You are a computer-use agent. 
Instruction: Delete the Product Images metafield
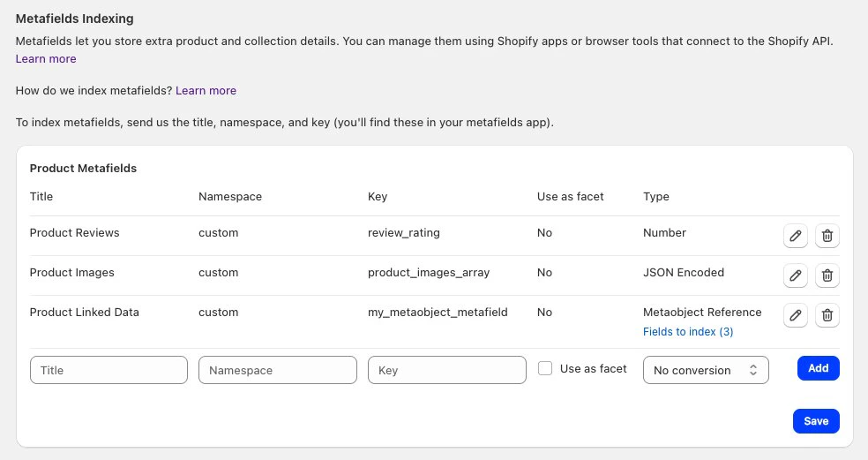(827, 275)
